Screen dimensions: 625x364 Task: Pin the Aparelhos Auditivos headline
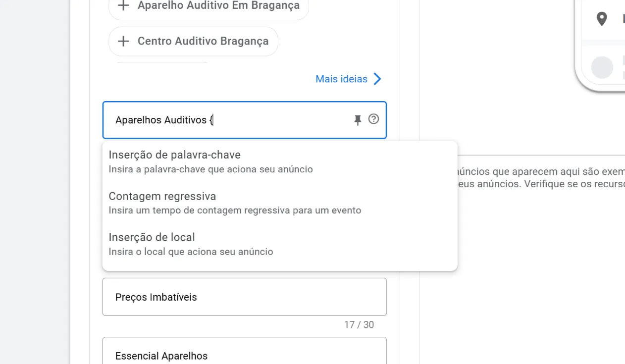358,120
